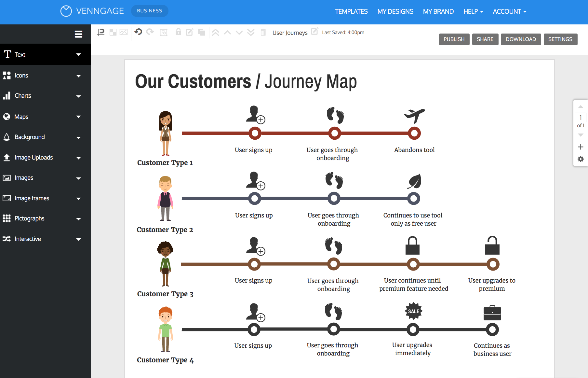The width and height of the screenshot is (588, 378).
Task: Go to TEMPLATES
Action: point(351,11)
